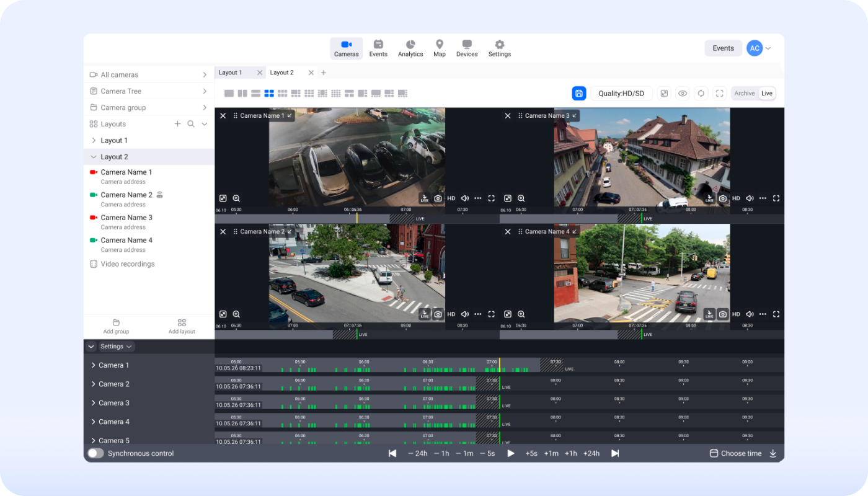Viewport: 868px width, 496px height.
Task: Close the Layout 2 tab
Action: click(x=311, y=73)
